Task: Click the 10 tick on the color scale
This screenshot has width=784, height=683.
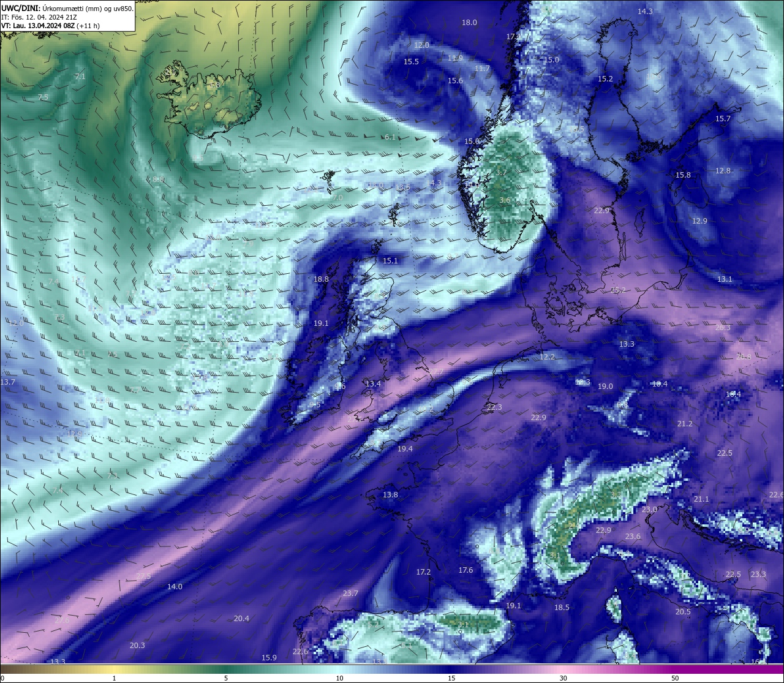Action: pyautogui.click(x=339, y=678)
